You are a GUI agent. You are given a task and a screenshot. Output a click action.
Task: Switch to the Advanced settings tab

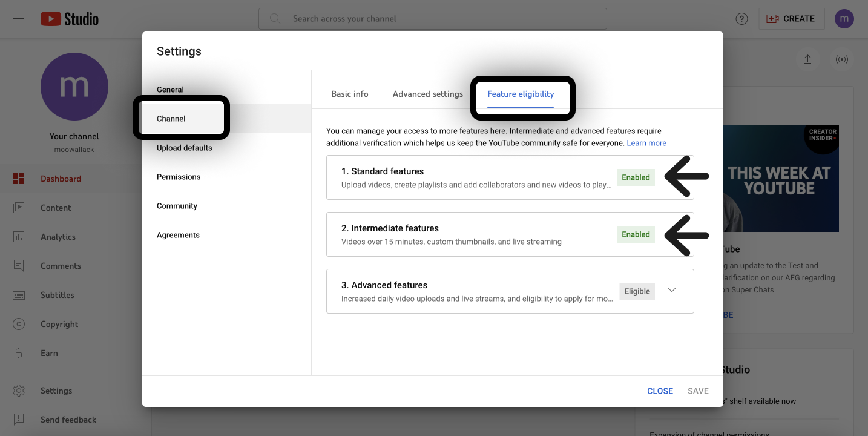tap(427, 94)
